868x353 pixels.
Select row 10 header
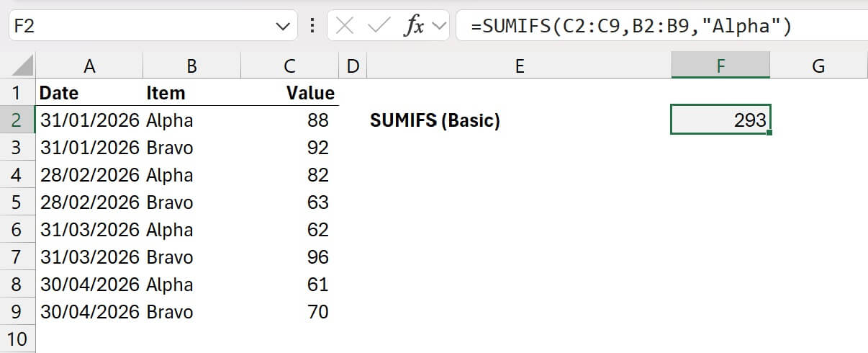point(17,339)
